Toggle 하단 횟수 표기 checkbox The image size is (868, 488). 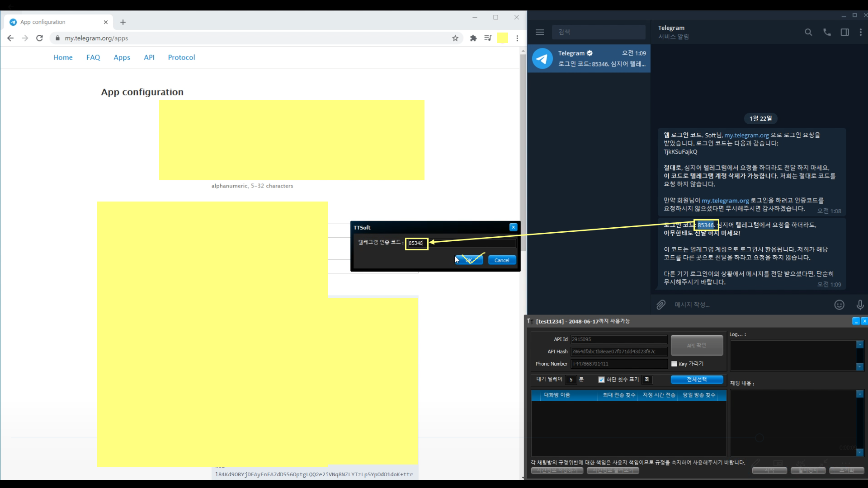click(601, 380)
